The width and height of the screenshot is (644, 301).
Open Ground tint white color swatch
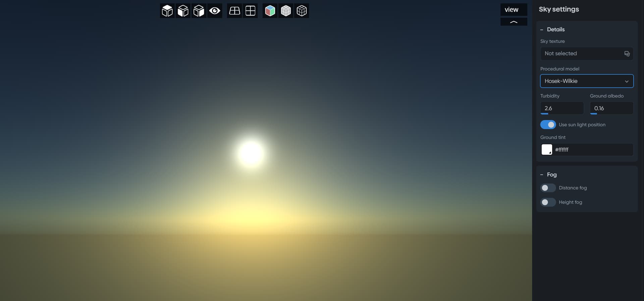(x=547, y=150)
